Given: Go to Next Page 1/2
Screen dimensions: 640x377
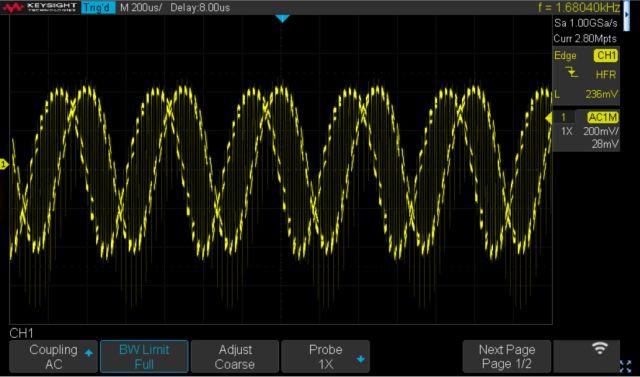Looking at the screenshot, I should pos(507,357).
